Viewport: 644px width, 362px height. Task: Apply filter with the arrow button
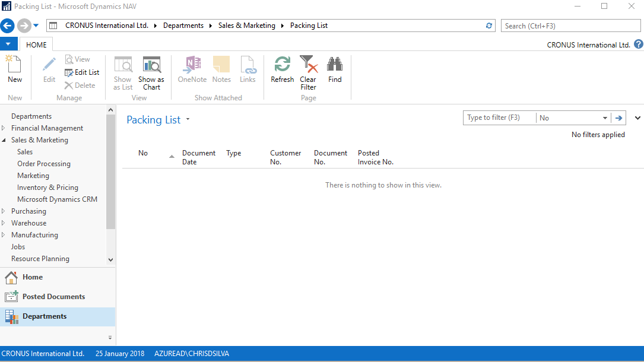(x=618, y=118)
